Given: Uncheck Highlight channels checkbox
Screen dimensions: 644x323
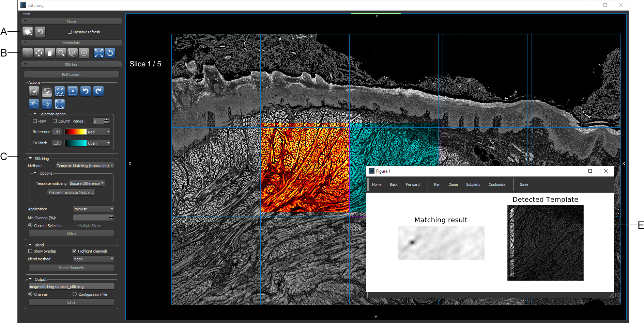Looking at the screenshot, I should (x=75, y=251).
